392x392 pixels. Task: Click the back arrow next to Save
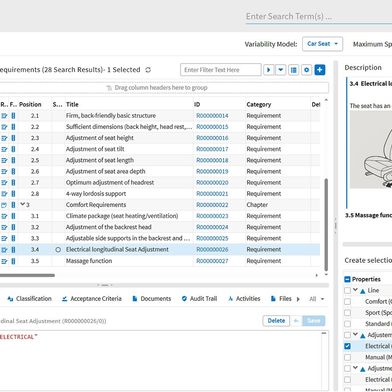296,321
